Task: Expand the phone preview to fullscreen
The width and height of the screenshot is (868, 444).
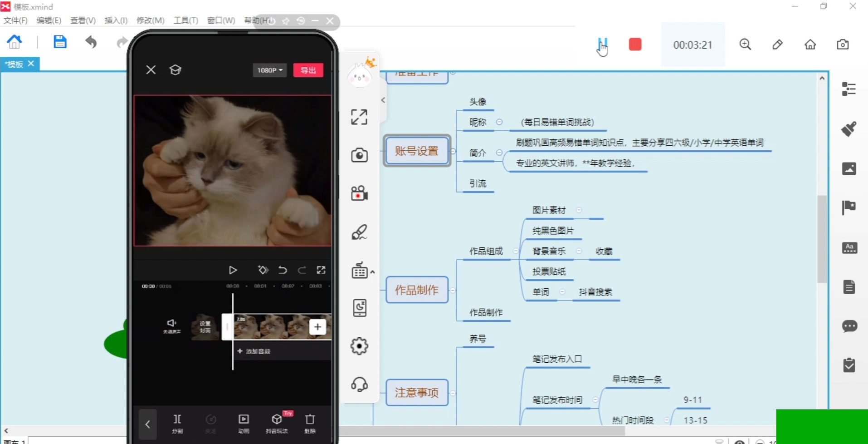Action: [321, 270]
